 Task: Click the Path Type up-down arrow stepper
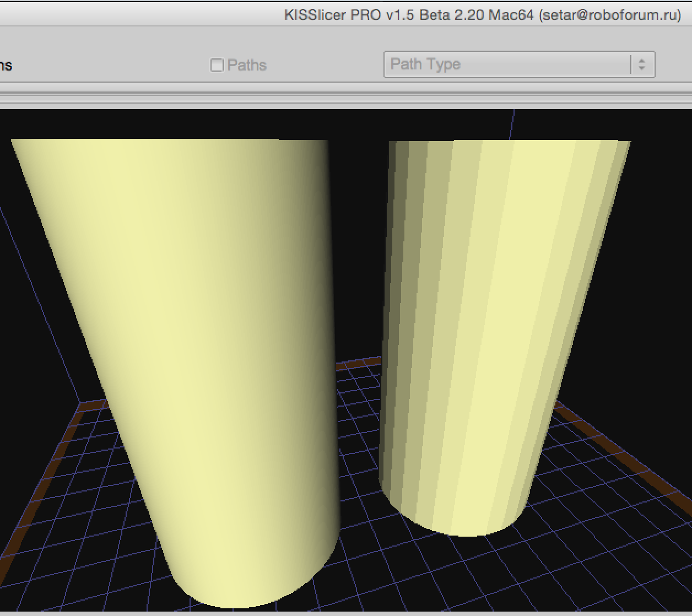642,64
